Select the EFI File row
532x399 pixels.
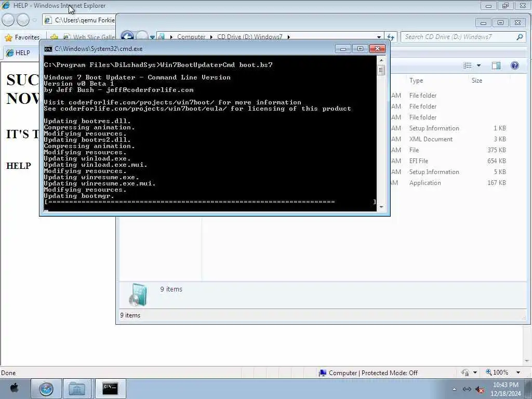click(448, 161)
